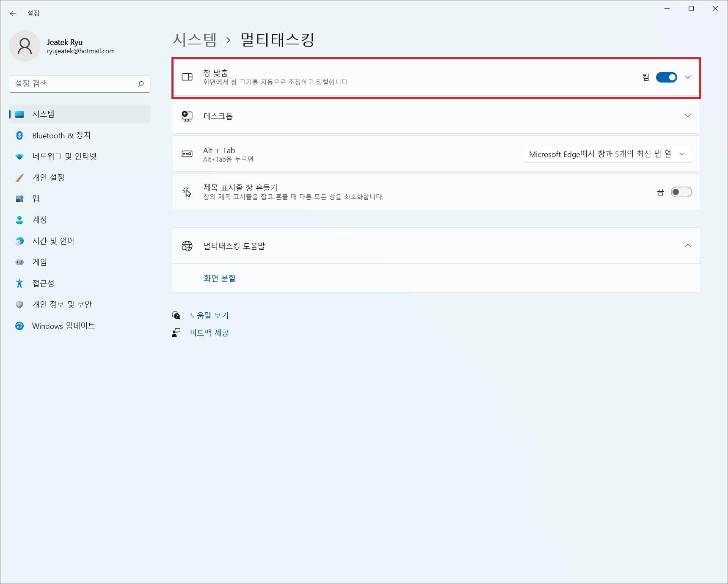This screenshot has height=584, width=728.
Task: Click the 도움말 보기 help icon
Action: click(176, 315)
